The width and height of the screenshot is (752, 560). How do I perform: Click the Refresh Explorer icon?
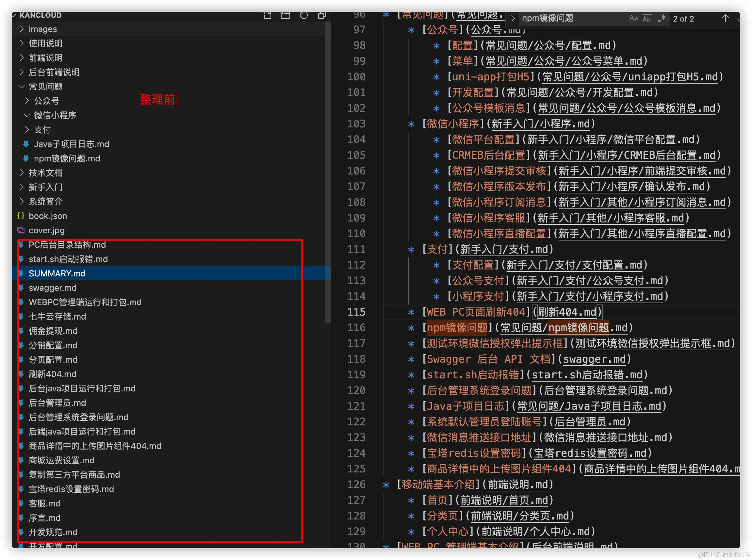click(304, 15)
